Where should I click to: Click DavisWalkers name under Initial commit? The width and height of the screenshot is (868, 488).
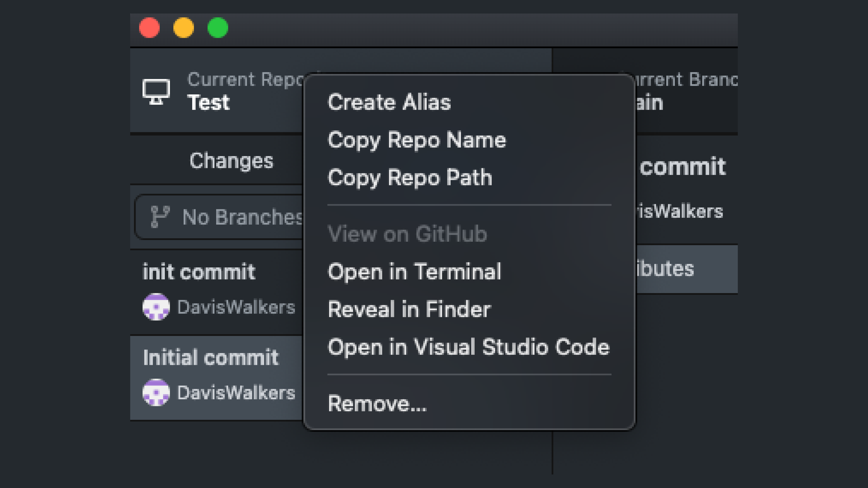click(x=236, y=392)
